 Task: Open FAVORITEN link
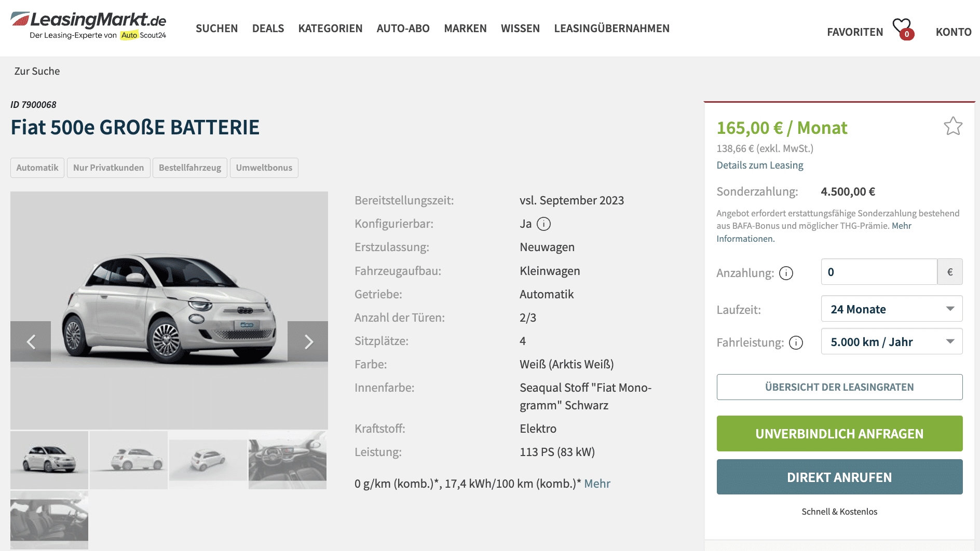[855, 32]
